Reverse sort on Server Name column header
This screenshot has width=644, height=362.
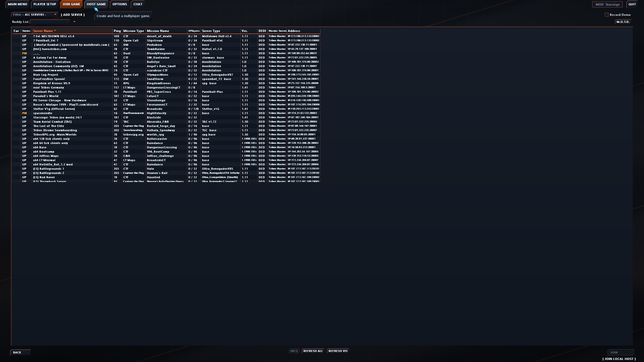coord(72,31)
